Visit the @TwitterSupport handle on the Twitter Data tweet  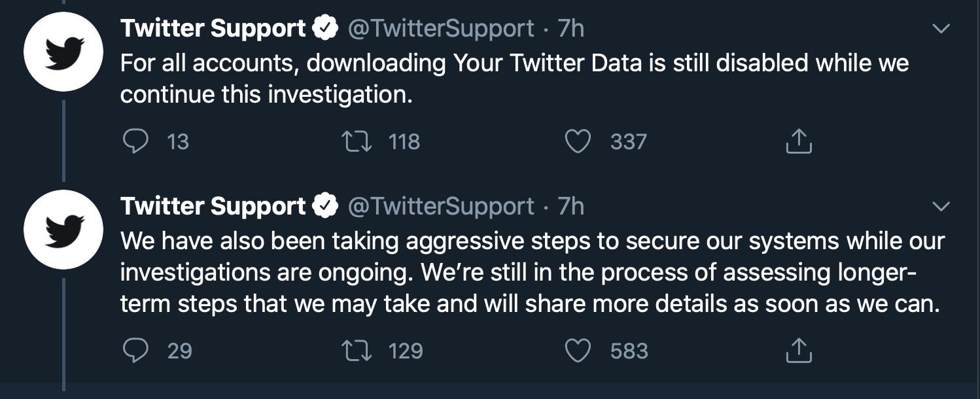pyautogui.click(x=440, y=29)
